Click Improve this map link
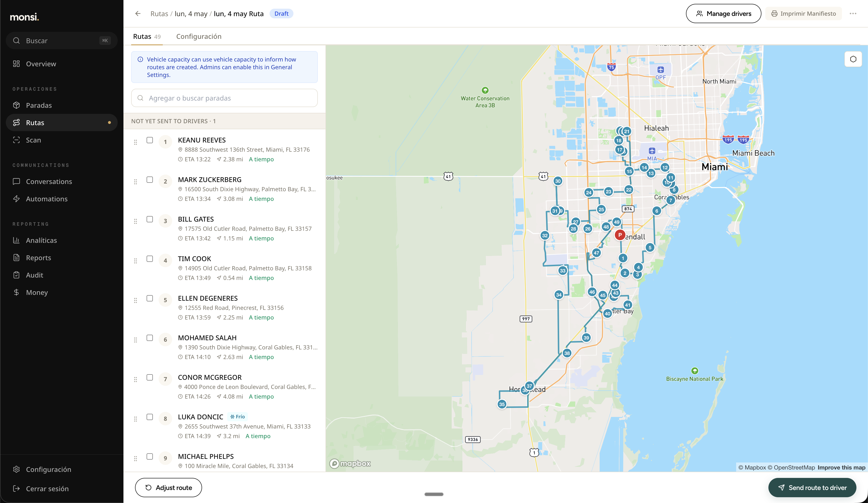 [841, 468]
